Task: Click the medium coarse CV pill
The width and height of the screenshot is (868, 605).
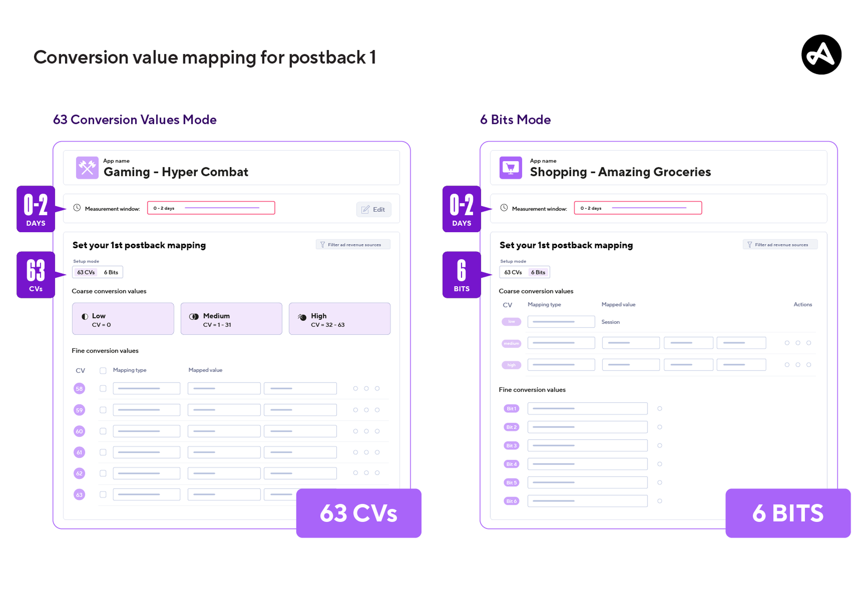Action: click(x=511, y=343)
